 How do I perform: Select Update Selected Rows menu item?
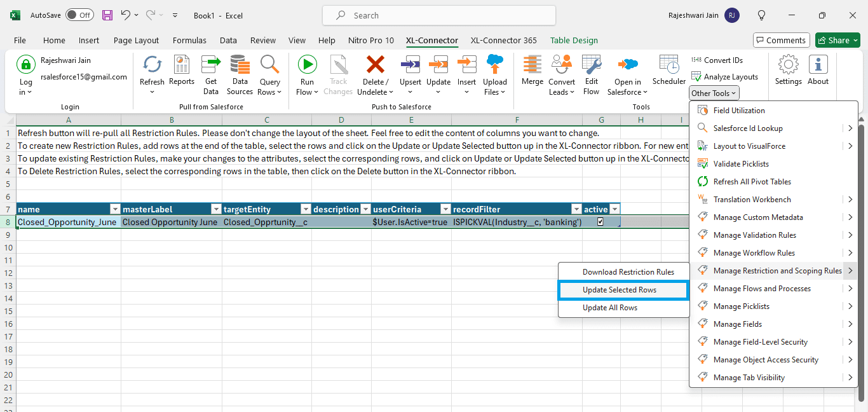620,290
